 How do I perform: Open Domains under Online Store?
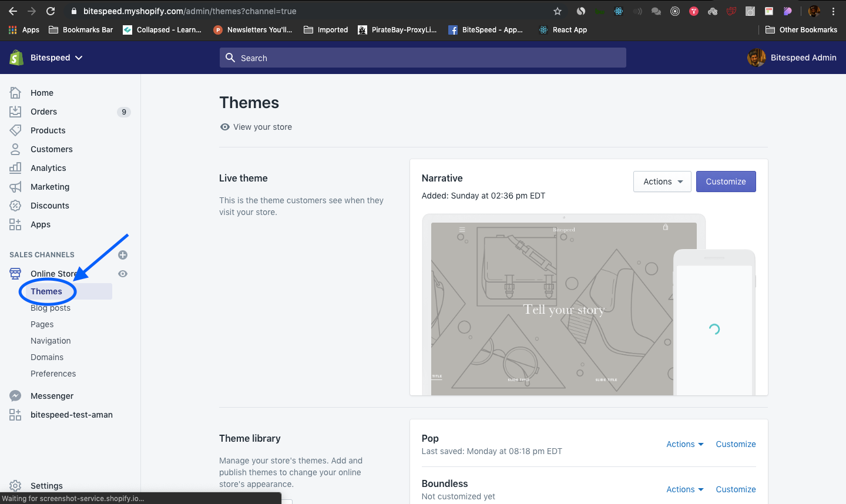[47, 357]
